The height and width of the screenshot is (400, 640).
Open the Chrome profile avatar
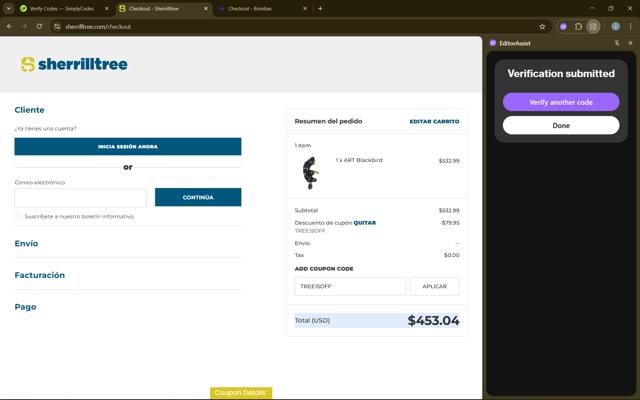tap(616, 27)
